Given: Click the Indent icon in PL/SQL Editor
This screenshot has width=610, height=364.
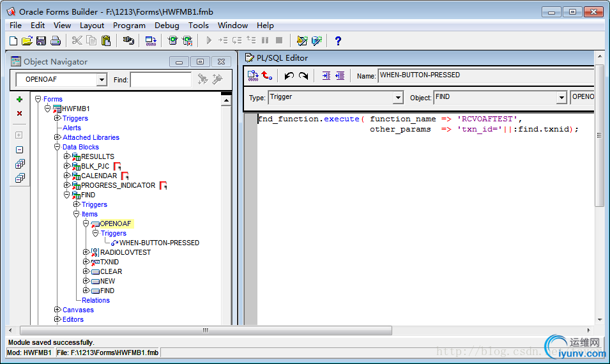Looking at the screenshot, I should pos(326,76).
